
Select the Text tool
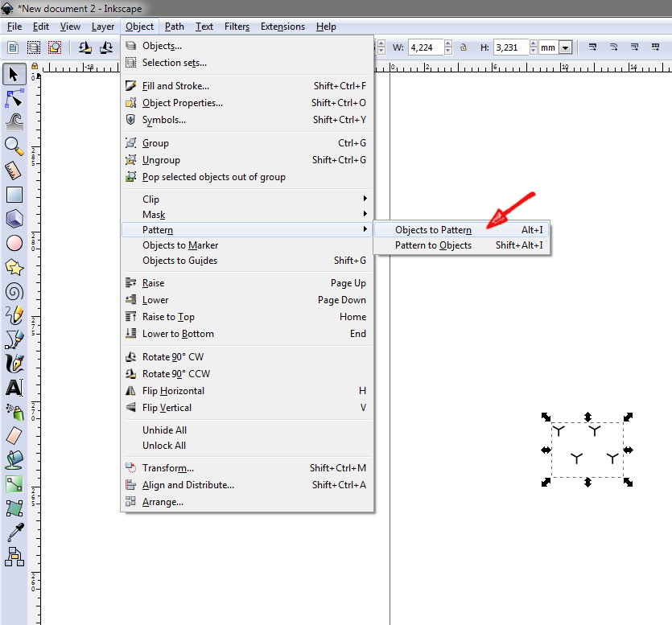(x=14, y=388)
